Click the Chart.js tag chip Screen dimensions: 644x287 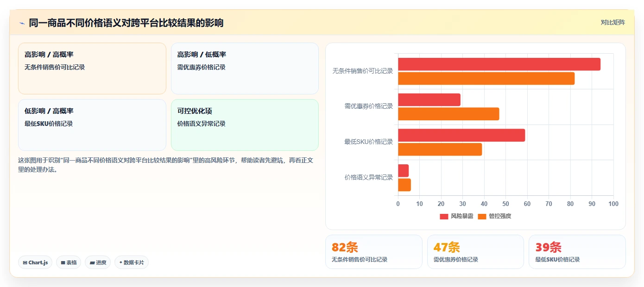[35, 262]
